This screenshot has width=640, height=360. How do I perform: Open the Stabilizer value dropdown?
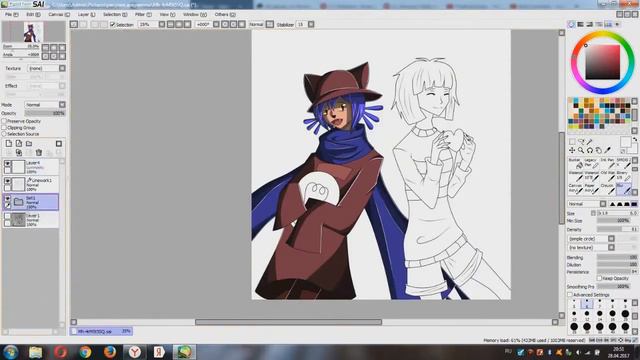(x=311, y=24)
